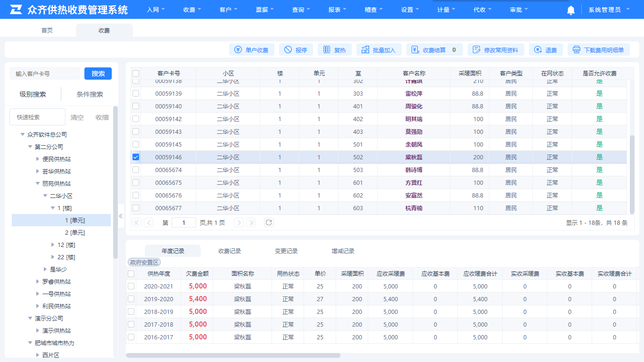Open 收费结算 settlement button
This screenshot has width=644, height=362.
[x=435, y=49]
